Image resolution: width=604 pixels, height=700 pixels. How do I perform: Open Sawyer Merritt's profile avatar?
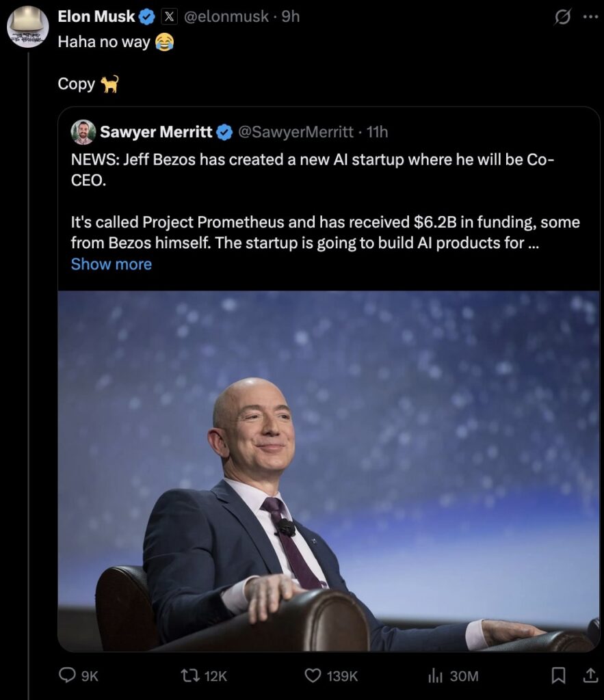pyautogui.click(x=83, y=132)
